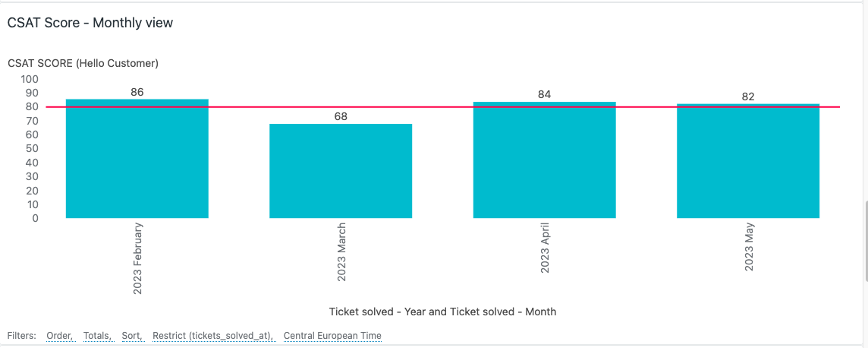868x348 pixels.
Task: Click the "2023 March" axis label
Action: [x=341, y=252]
